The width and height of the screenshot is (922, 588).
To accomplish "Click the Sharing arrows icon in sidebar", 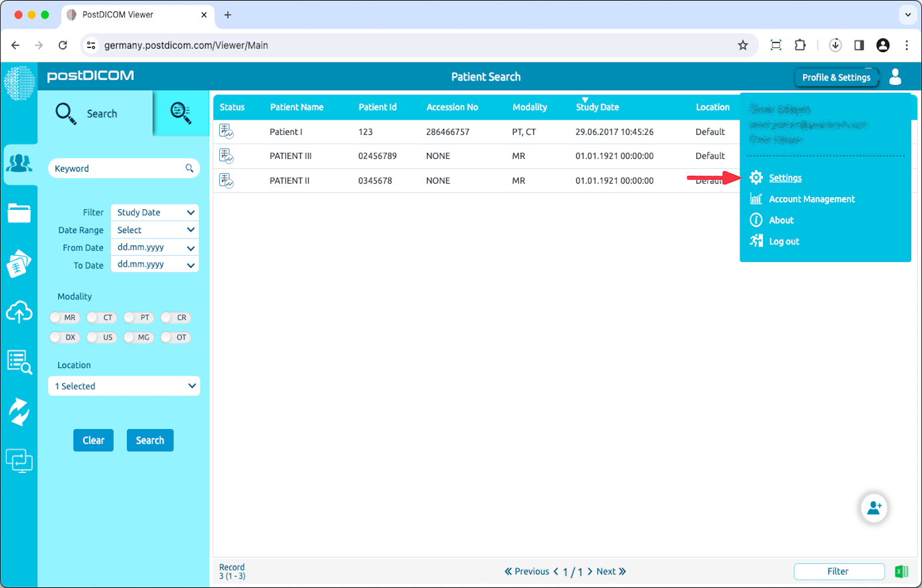I will tap(19, 412).
